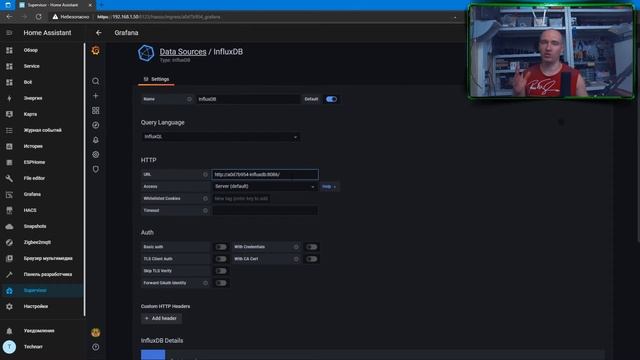Open ESPHome in the sidebar

[42, 162]
